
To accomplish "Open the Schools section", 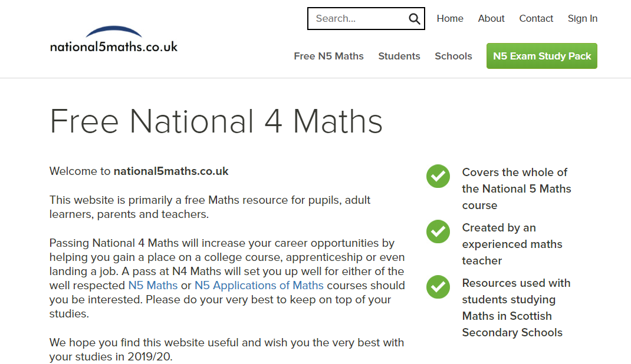I will click(x=453, y=56).
